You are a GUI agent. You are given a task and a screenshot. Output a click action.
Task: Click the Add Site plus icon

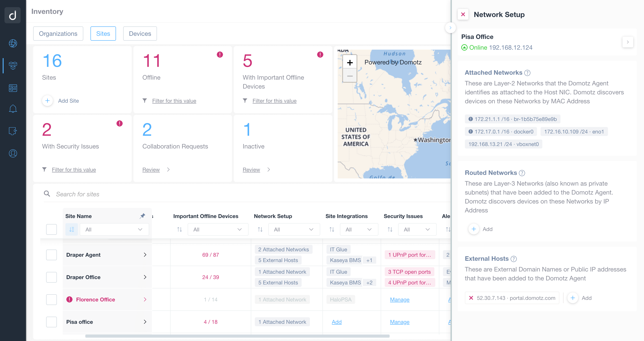pyautogui.click(x=47, y=101)
